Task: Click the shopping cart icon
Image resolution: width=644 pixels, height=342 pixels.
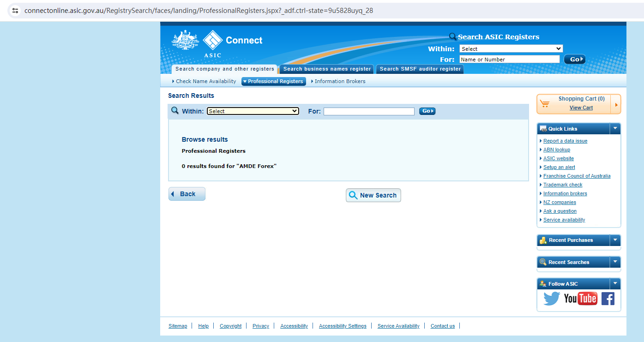Action: coord(545,104)
